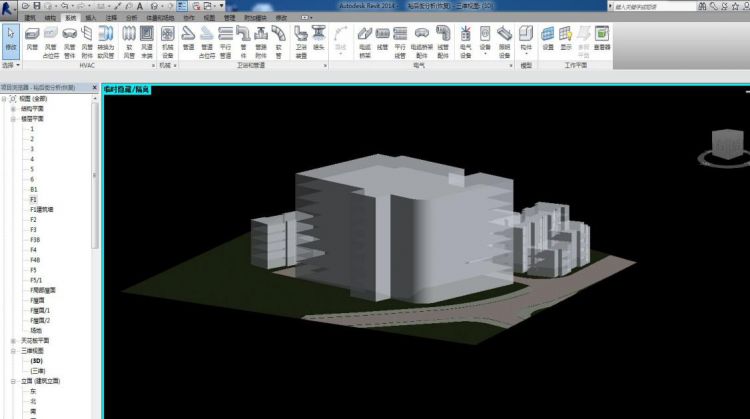Open the Modify (修改) ribbon tab
The height and width of the screenshot is (419, 750).
pyautogui.click(x=281, y=18)
